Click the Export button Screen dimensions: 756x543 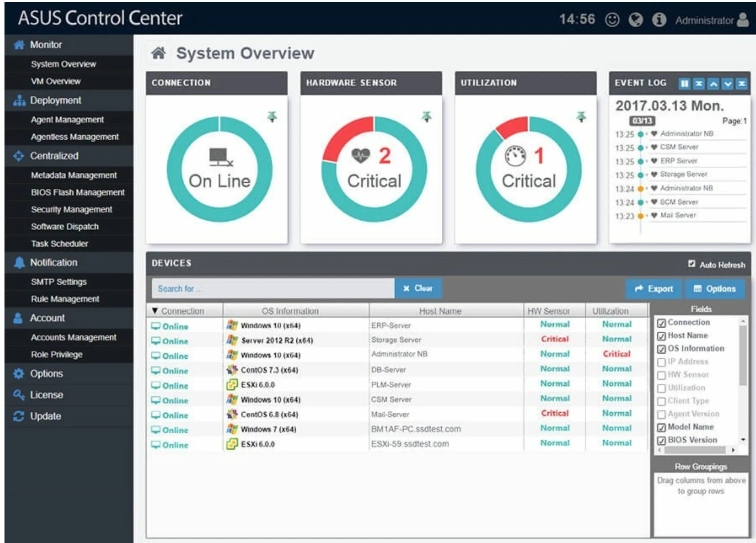[654, 289]
